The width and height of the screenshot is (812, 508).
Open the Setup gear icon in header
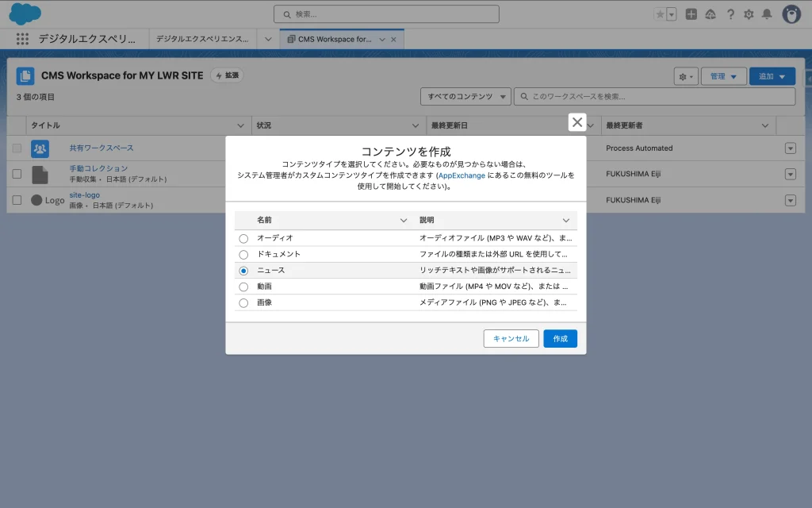click(x=748, y=14)
